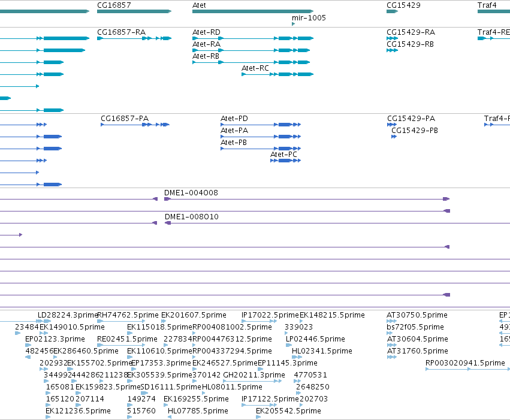The height and width of the screenshot is (420, 510).
Task: Click EST RP003020941.5prime
Action: 465,363
